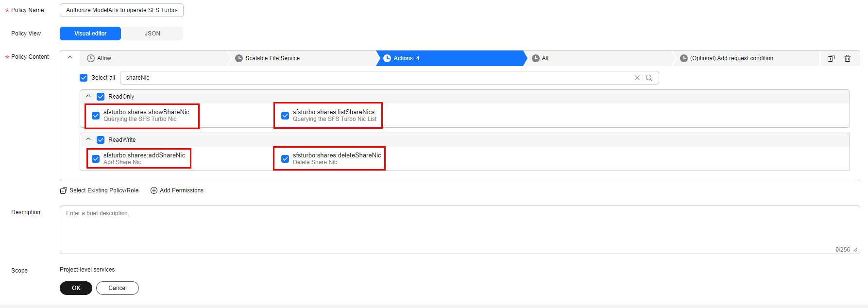Open the All resources step
Image resolution: width=868 pixels, height=308 pixels.
click(x=599, y=58)
